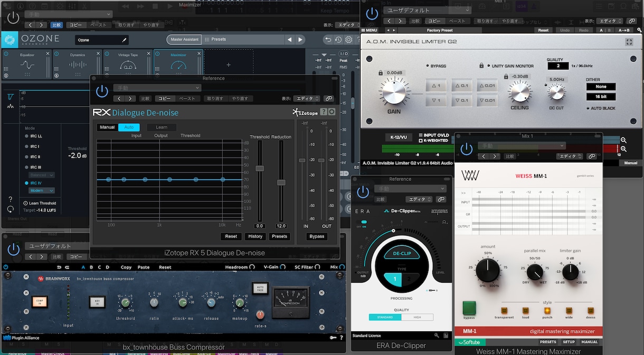Toggle power button of A.O.M. limiter window
This screenshot has height=355, width=644.
click(x=372, y=13)
